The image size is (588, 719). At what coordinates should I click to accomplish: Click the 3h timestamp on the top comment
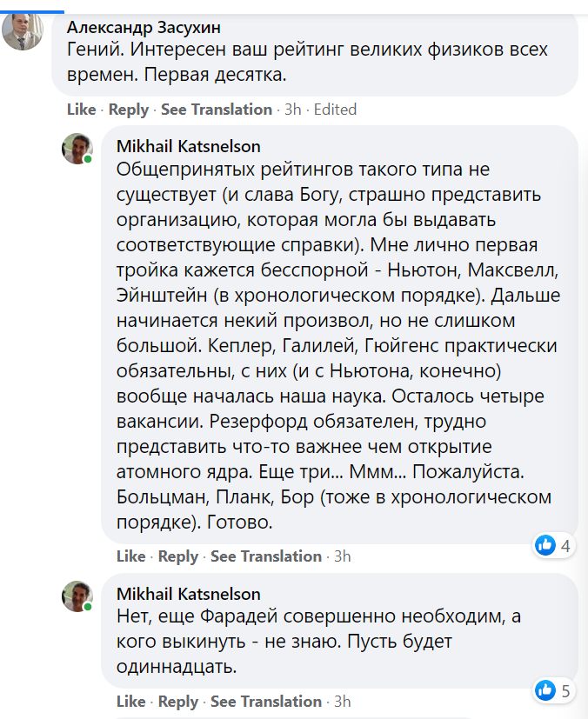[293, 110]
